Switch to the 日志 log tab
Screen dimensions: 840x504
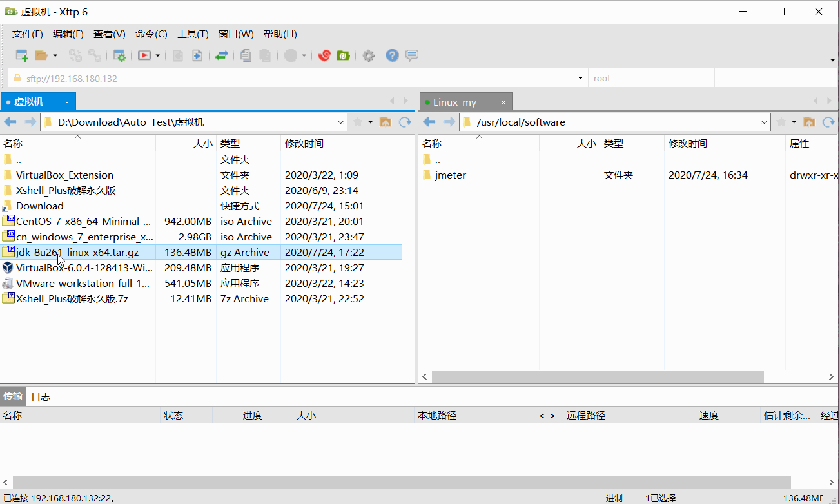(41, 396)
